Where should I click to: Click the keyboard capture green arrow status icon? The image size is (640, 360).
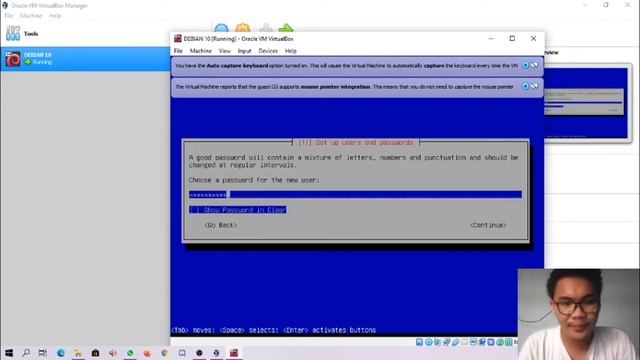pyautogui.click(x=509, y=342)
